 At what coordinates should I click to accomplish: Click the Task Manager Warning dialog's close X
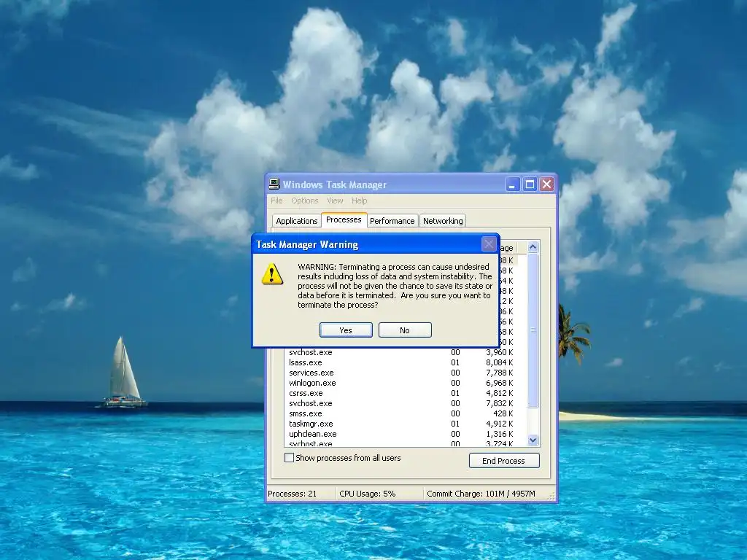coord(488,244)
